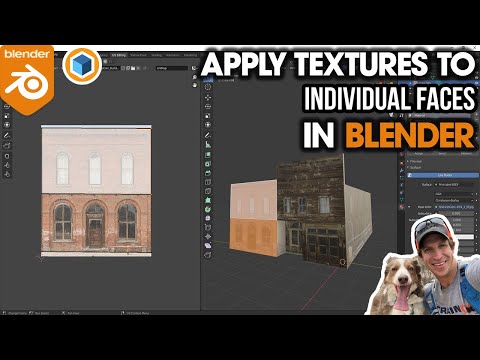Select the Measure tool in 3D viewport
Viewport: 480px width, 360px height.
pyautogui.click(x=208, y=145)
